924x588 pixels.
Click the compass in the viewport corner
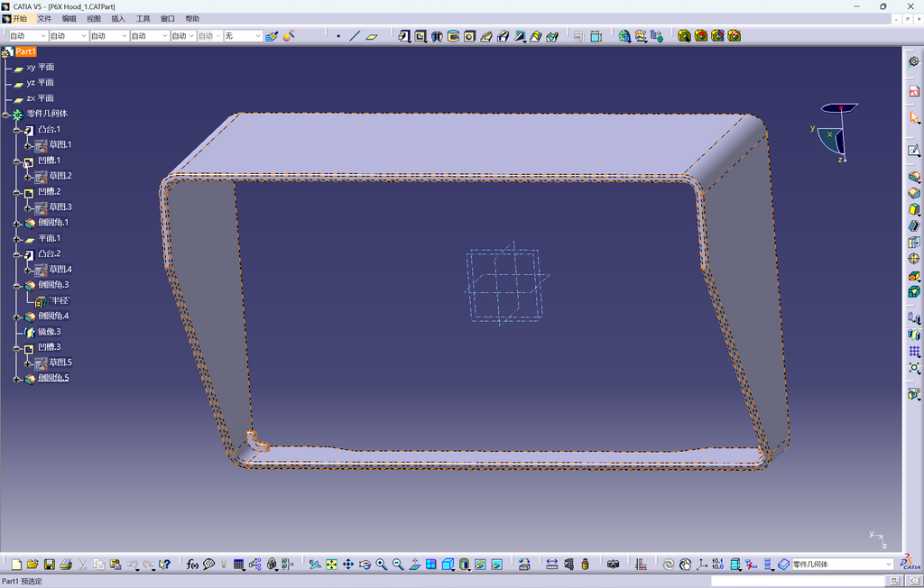836,133
